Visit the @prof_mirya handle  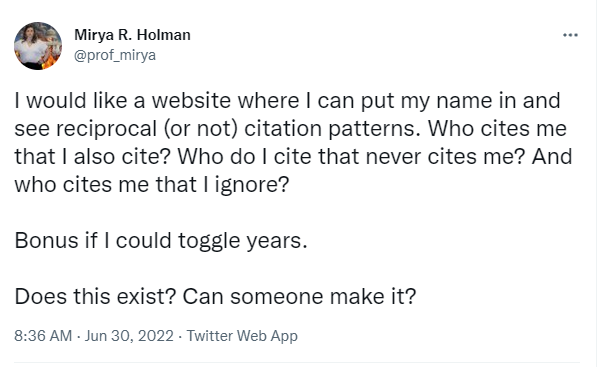(x=115, y=55)
